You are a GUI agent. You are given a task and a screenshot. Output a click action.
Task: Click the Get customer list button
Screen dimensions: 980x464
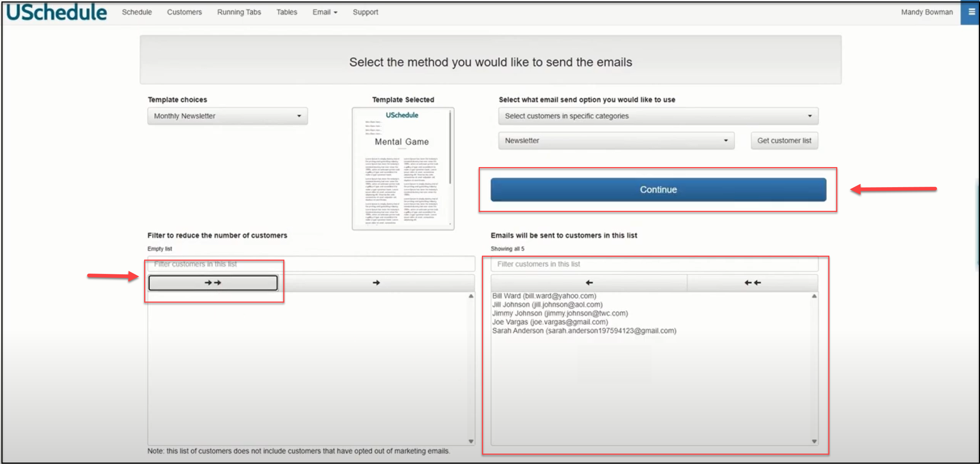[784, 141]
